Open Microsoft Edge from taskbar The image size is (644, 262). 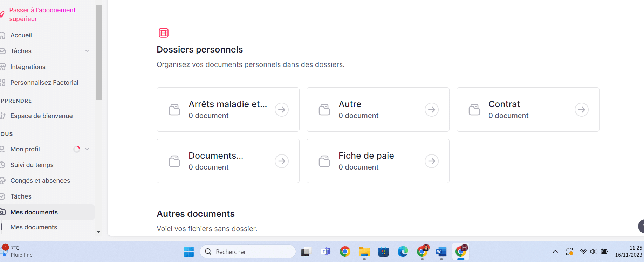tap(403, 251)
